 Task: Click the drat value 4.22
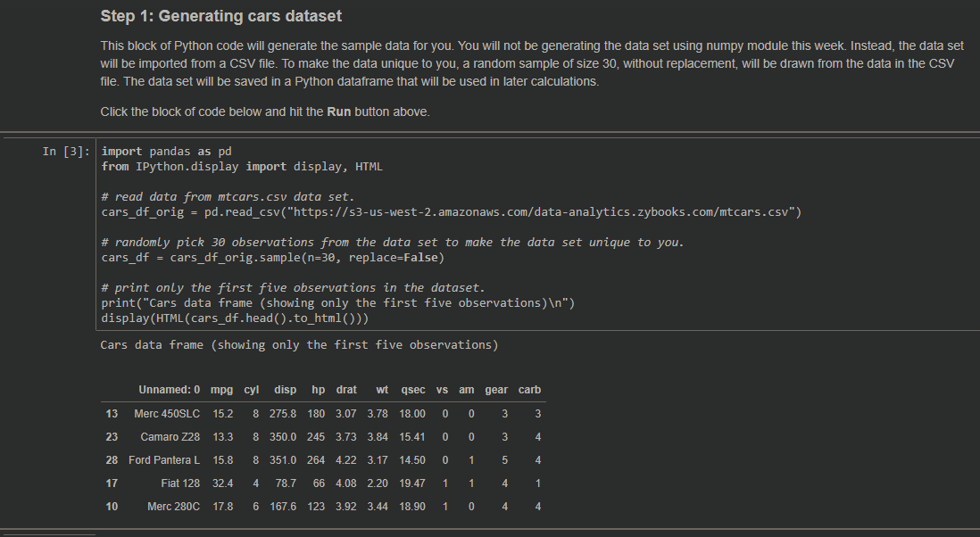click(345, 460)
